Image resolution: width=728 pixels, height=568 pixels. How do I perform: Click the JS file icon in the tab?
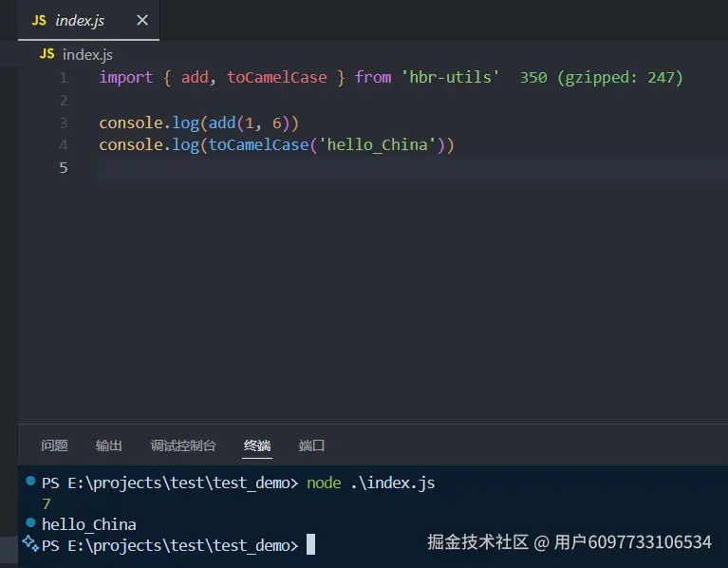point(39,21)
